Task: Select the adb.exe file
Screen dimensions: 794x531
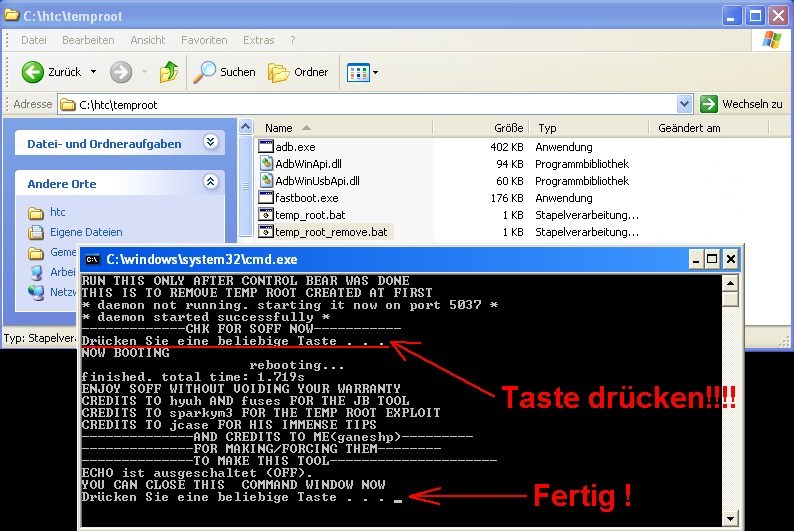Action: tap(295, 147)
